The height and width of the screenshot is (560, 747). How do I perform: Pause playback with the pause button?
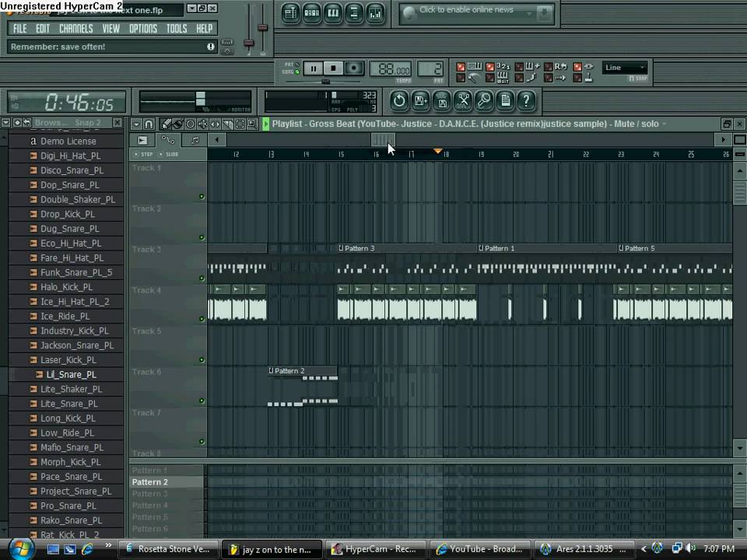pos(314,68)
